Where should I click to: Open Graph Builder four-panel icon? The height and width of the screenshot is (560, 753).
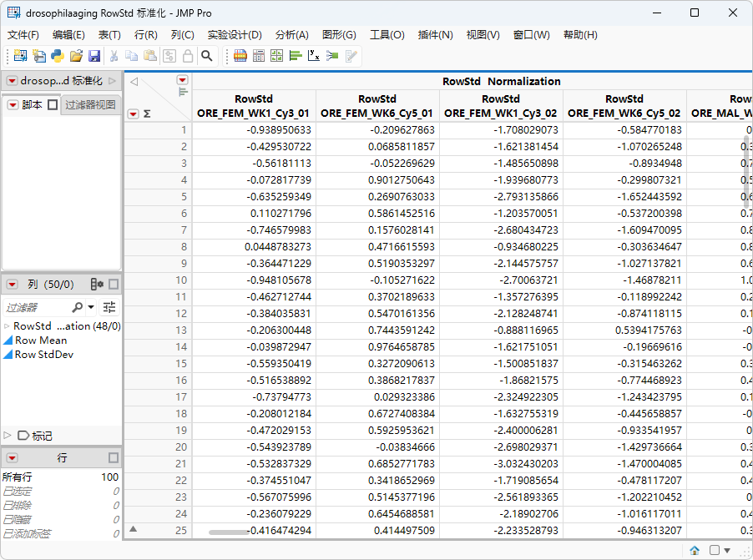pos(277,56)
